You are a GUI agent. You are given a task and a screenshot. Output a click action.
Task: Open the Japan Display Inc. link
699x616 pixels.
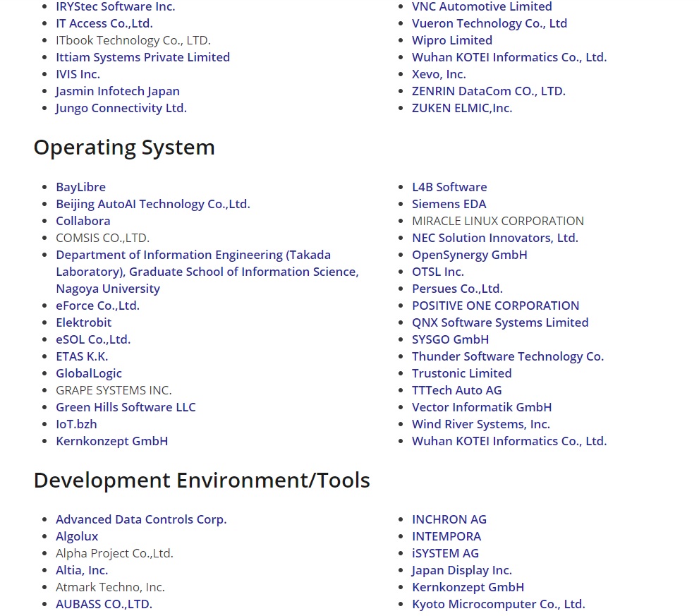point(461,570)
